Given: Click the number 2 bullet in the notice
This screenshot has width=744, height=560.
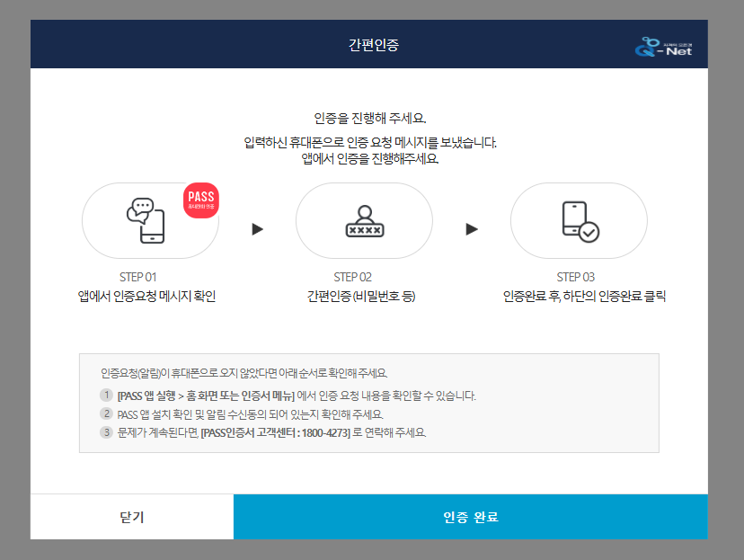Looking at the screenshot, I should pos(106,413).
